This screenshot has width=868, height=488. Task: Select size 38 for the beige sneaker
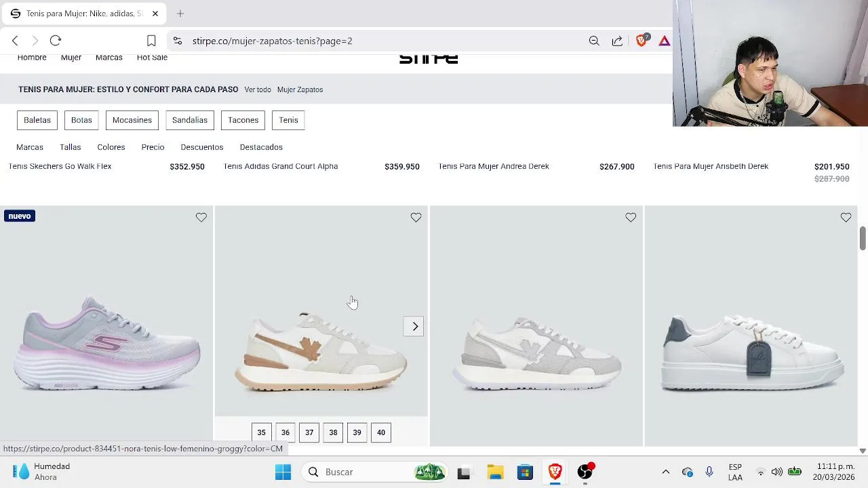coord(333,432)
